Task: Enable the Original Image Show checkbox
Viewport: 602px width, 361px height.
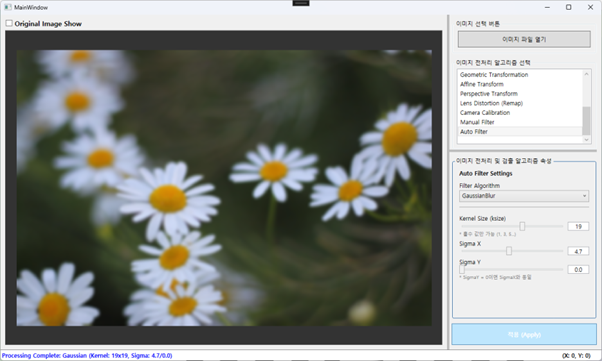Action: coord(9,23)
